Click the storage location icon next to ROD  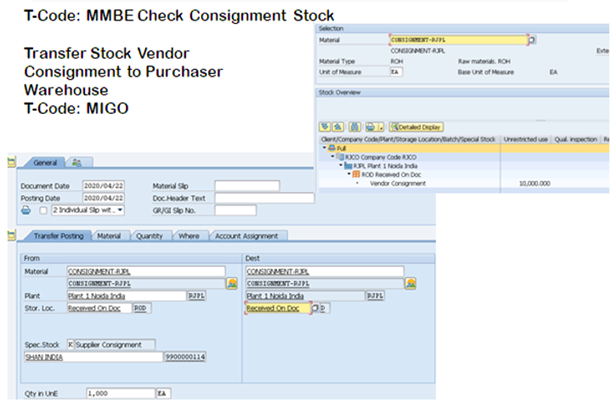tap(356, 174)
